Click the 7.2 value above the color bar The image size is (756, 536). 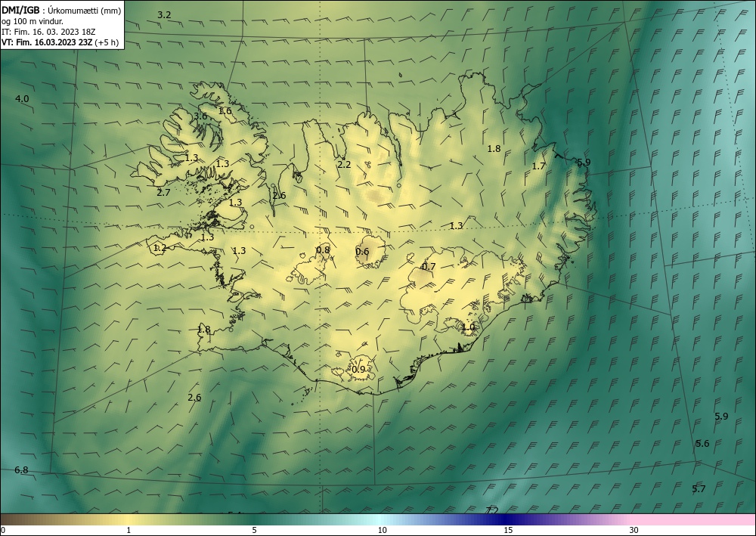[492, 510]
